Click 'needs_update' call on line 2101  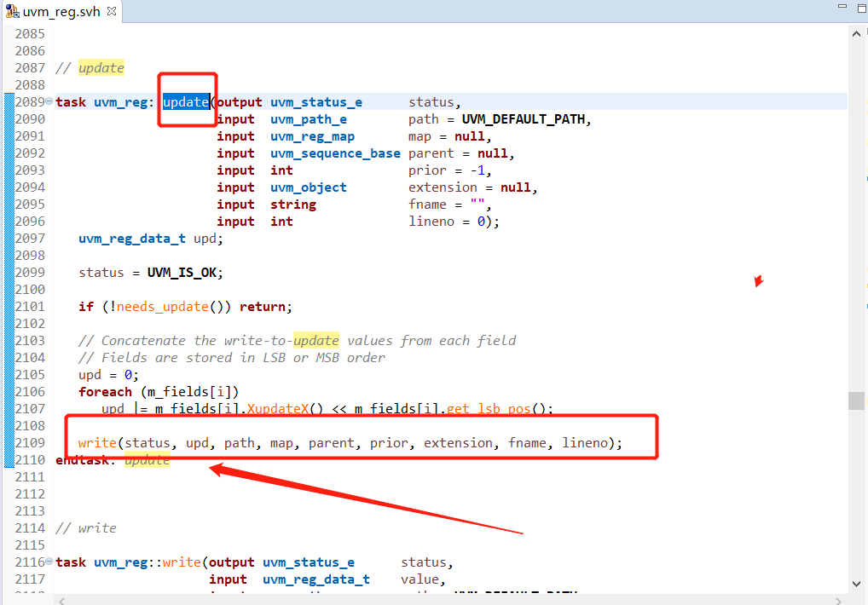tap(162, 307)
